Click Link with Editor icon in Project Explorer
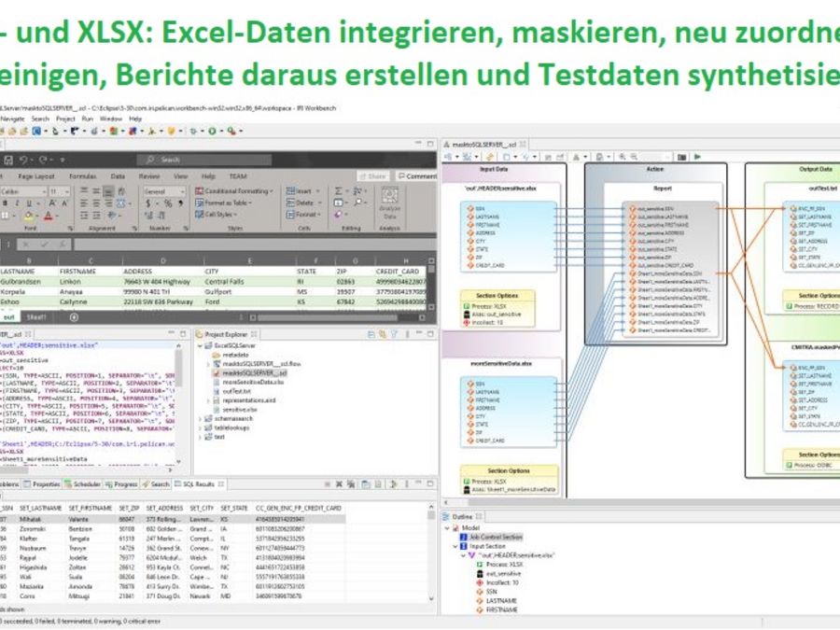This screenshot has width=840, height=630. coord(382,334)
